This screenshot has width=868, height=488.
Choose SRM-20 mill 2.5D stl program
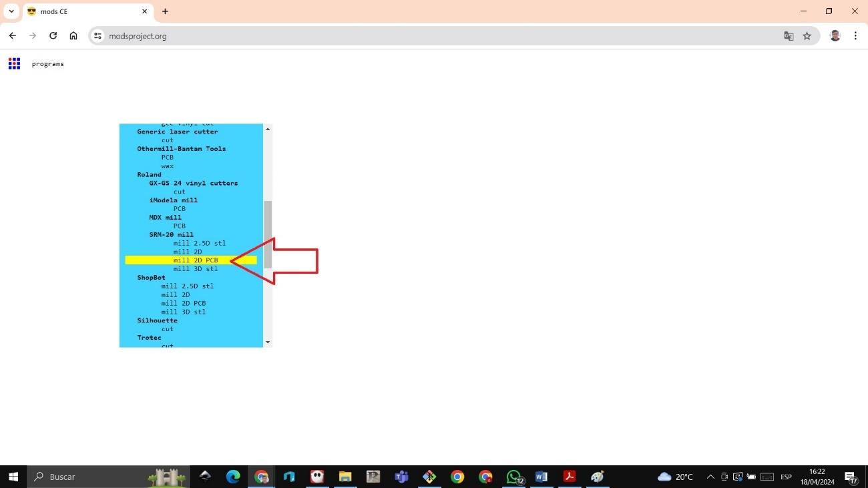click(199, 243)
